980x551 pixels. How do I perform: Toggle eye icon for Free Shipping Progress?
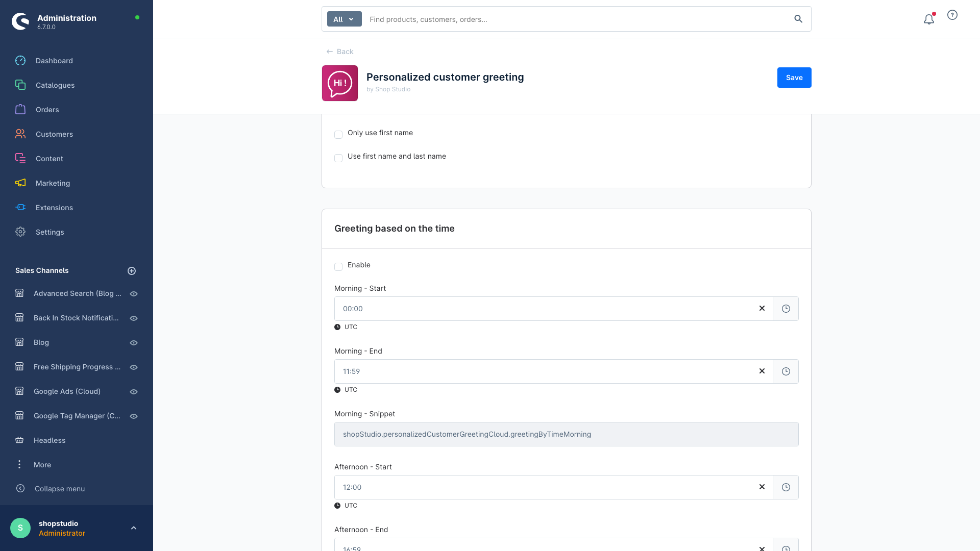pyautogui.click(x=134, y=367)
